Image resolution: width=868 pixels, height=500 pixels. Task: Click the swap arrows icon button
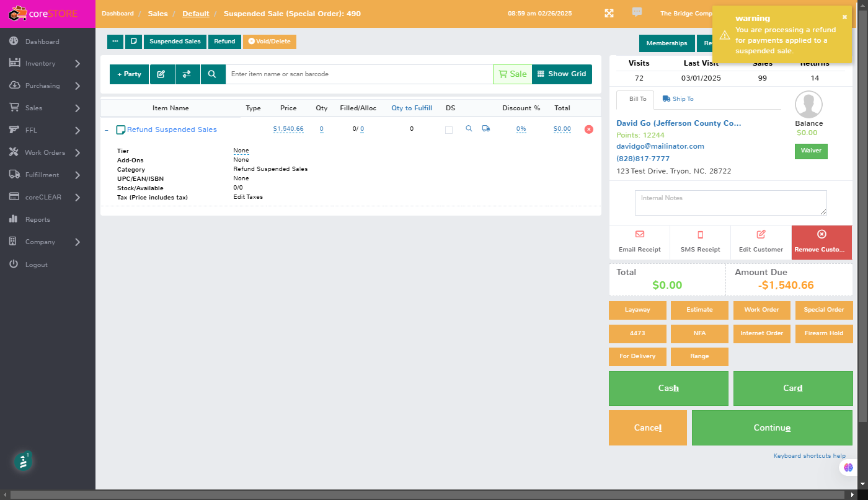[187, 74]
